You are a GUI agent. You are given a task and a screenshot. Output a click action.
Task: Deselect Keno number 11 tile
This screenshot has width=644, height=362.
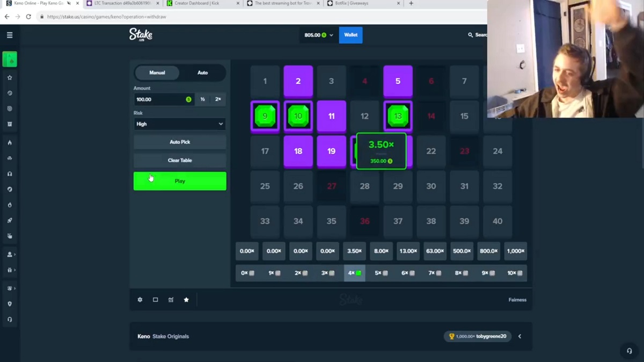coord(332,116)
